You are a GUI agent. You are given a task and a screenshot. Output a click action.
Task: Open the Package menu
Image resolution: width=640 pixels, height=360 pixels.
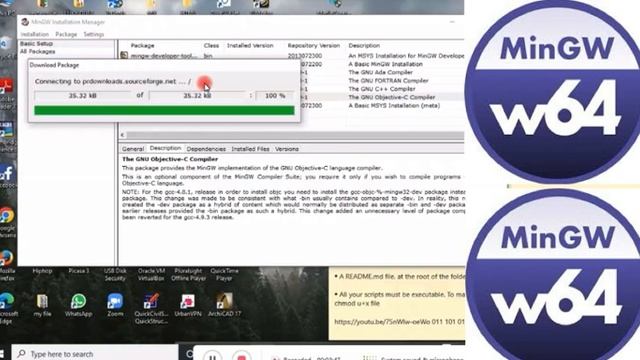[x=66, y=34]
